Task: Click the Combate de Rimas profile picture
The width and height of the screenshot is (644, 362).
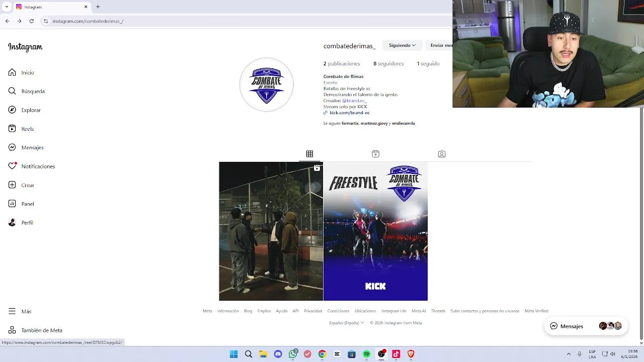Action: point(266,84)
